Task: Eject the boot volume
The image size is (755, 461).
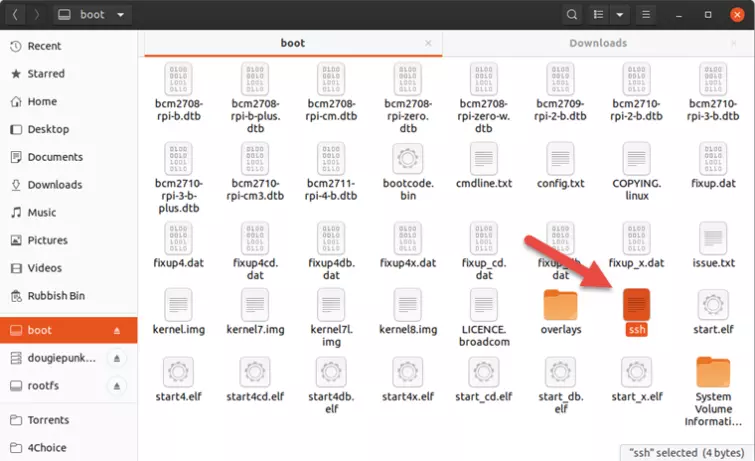Action: click(117, 330)
